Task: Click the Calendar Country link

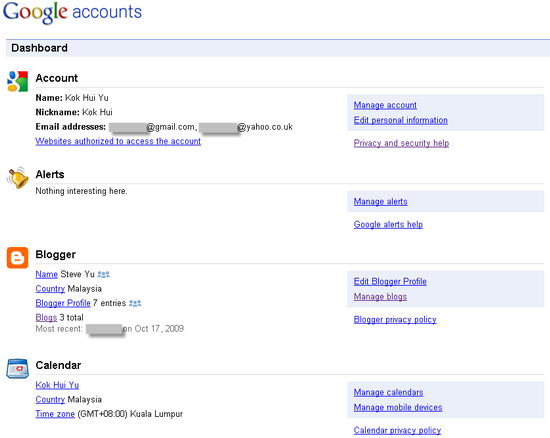Action: tap(50, 400)
